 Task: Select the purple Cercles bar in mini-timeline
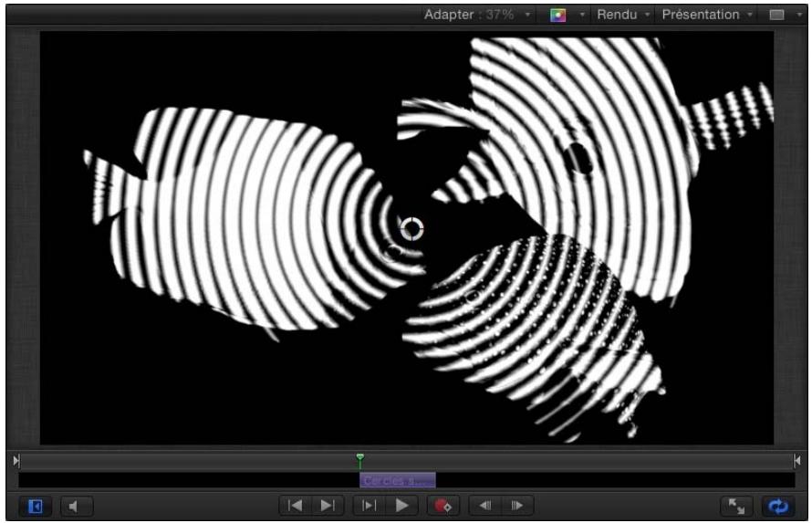pyautogui.click(x=397, y=480)
